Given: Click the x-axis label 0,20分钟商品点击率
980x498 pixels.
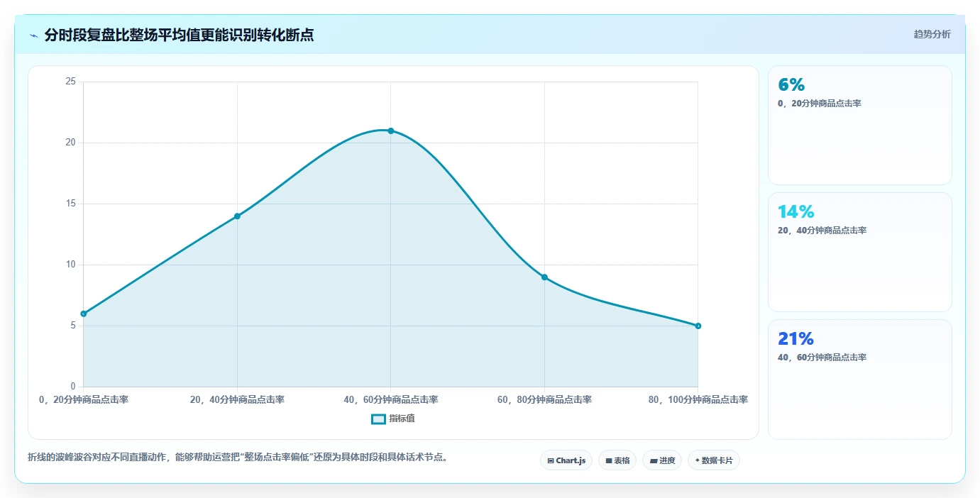Looking at the screenshot, I should pos(84,400).
